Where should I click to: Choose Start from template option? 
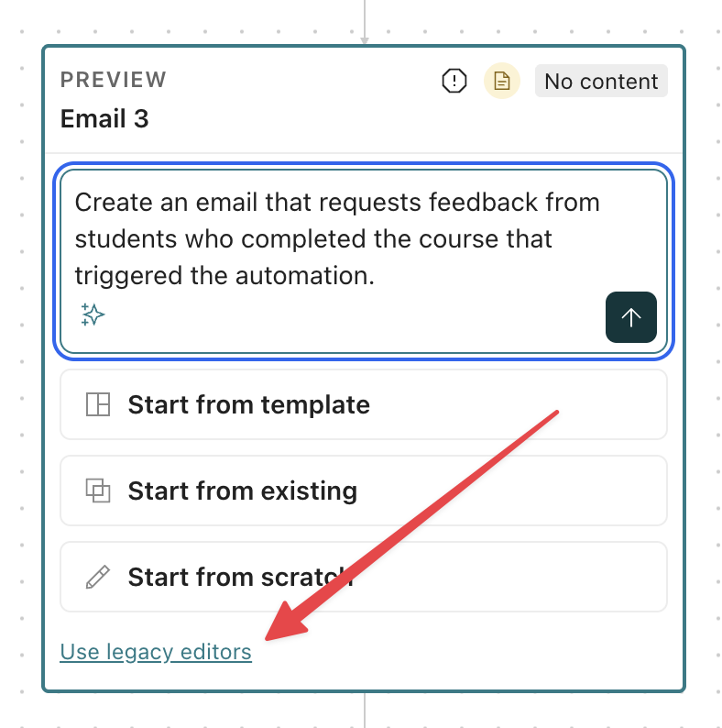364,404
